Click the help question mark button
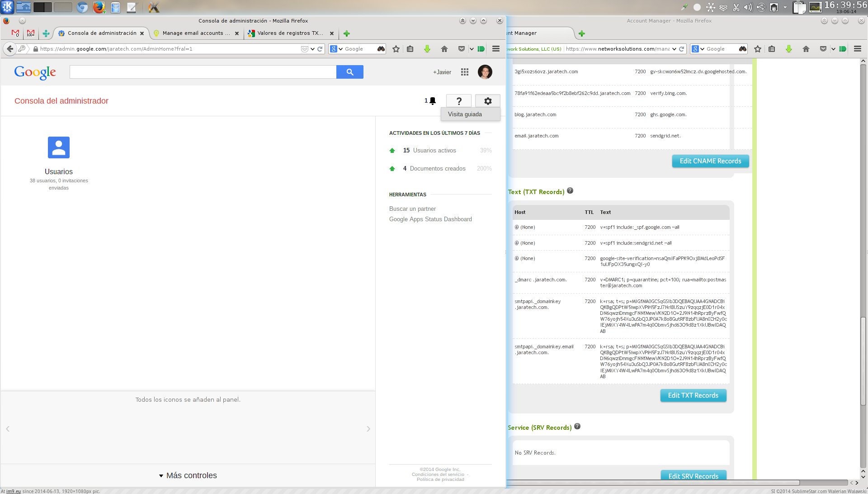Screen dimensions: 868x494 tap(459, 101)
